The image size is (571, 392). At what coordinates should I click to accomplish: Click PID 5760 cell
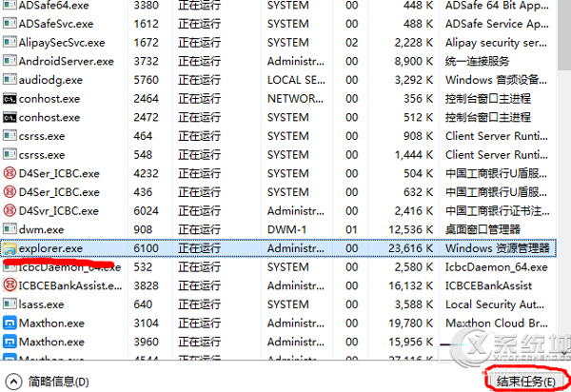point(146,80)
